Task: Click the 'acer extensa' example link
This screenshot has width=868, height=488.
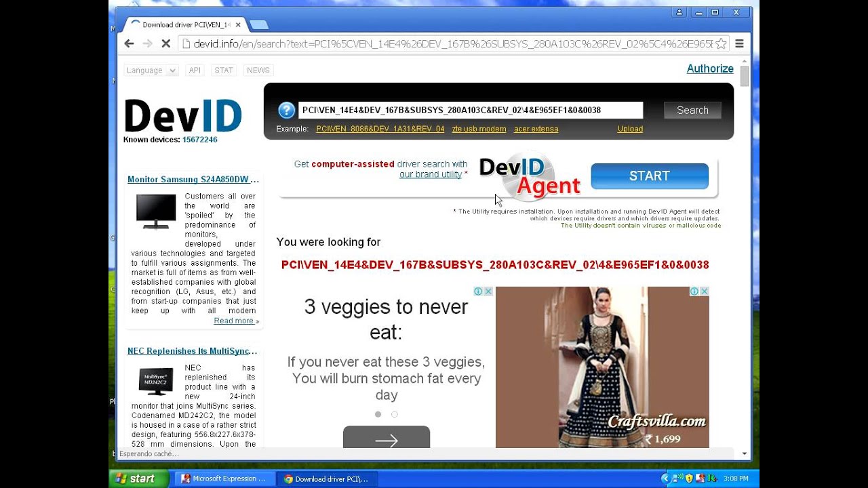Action: point(536,129)
